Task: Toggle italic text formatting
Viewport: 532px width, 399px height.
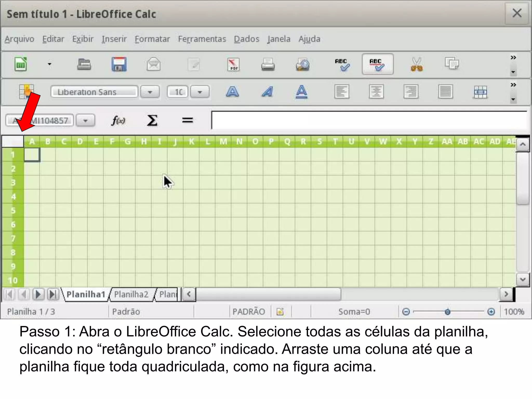Action: tap(267, 92)
